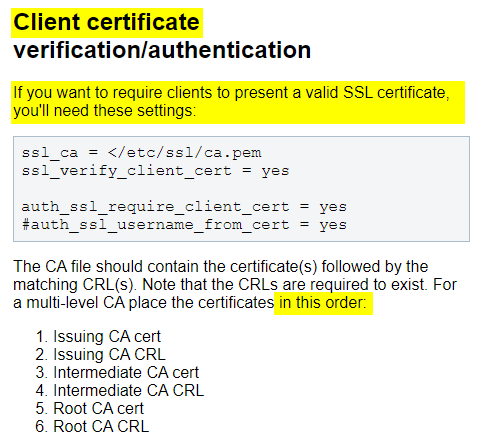Select list item 'Issuing CA CRL'

tap(109, 354)
